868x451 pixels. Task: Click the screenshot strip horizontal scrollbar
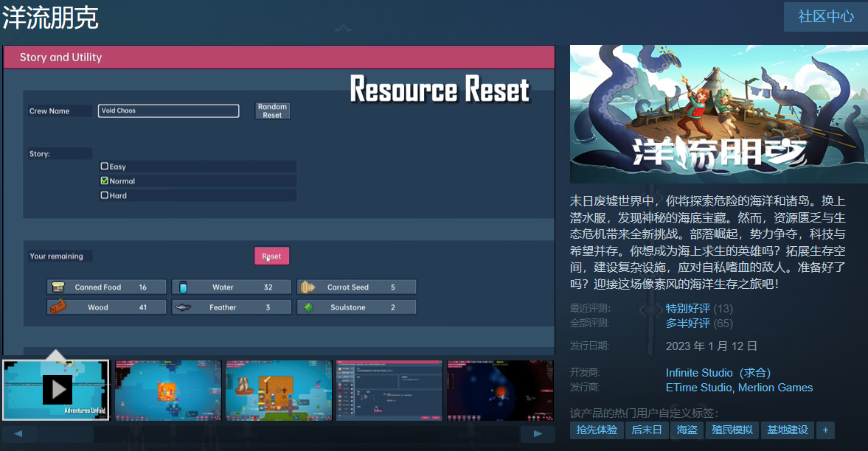pos(66,434)
